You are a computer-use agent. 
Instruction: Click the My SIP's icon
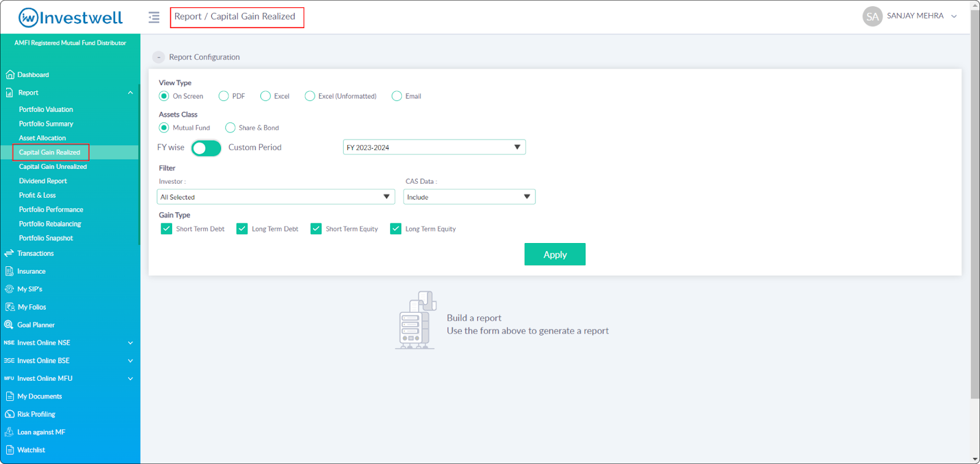(x=9, y=289)
